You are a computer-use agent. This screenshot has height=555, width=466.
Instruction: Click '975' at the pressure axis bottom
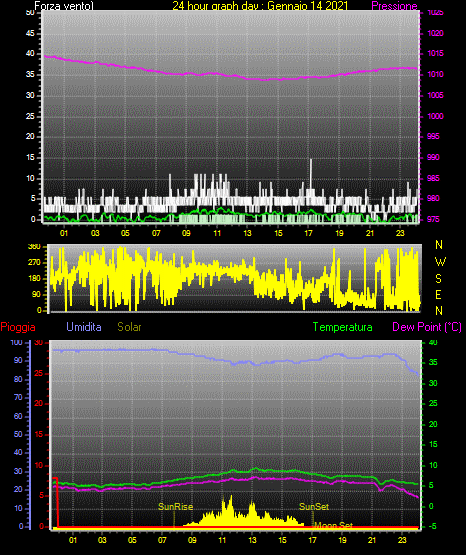pos(433,219)
